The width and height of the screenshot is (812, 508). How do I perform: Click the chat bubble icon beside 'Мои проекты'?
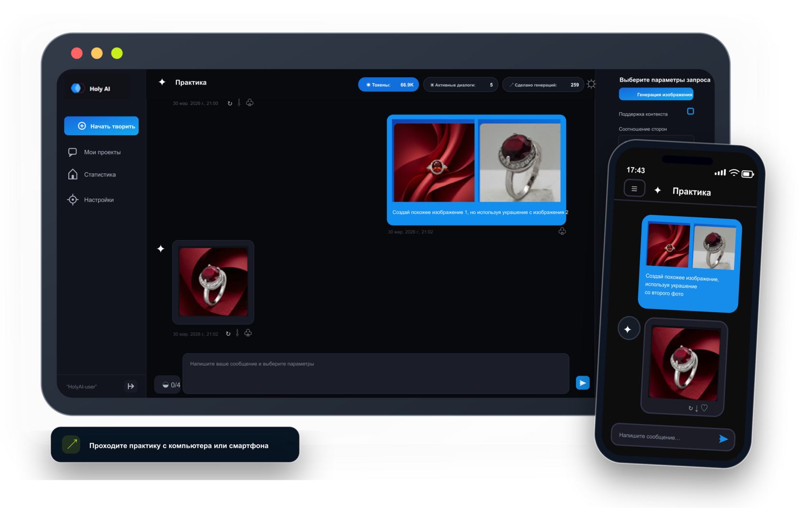[x=72, y=152]
